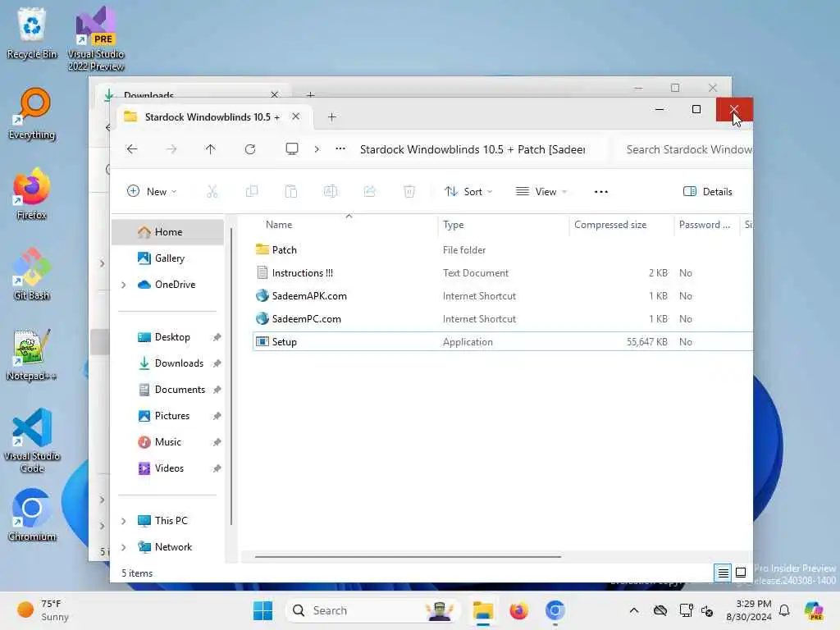Sort by the Name column header
This screenshot has width=840, height=630.
pos(348,225)
